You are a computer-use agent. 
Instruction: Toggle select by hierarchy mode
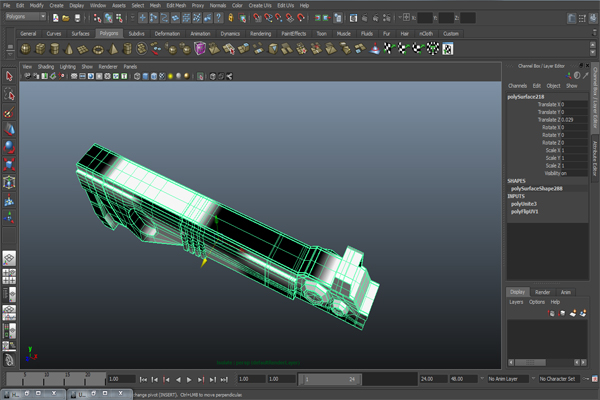click(x=97, y=18)
